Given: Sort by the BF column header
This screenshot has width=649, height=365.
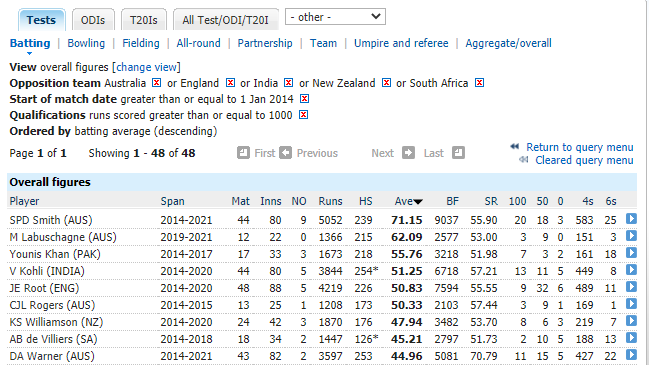Looking at the screenshot, I should click(x=452, y=201).
